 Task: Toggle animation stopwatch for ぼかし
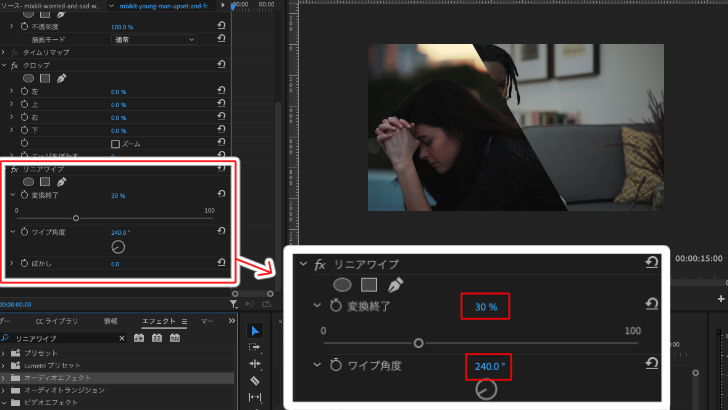tap(25, 263)
